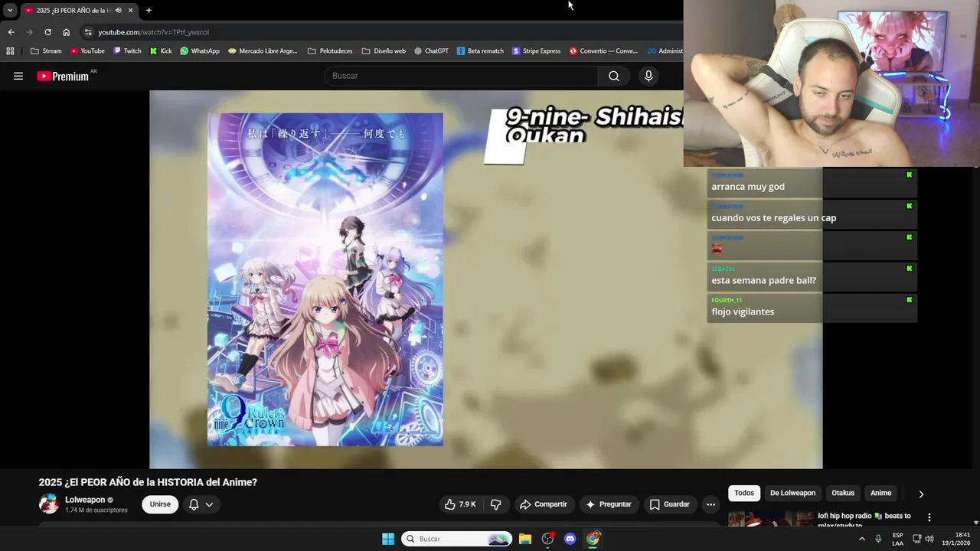Open the 18:41 clock and date
The image size is (980, 551).
click(x=957, y=539)
